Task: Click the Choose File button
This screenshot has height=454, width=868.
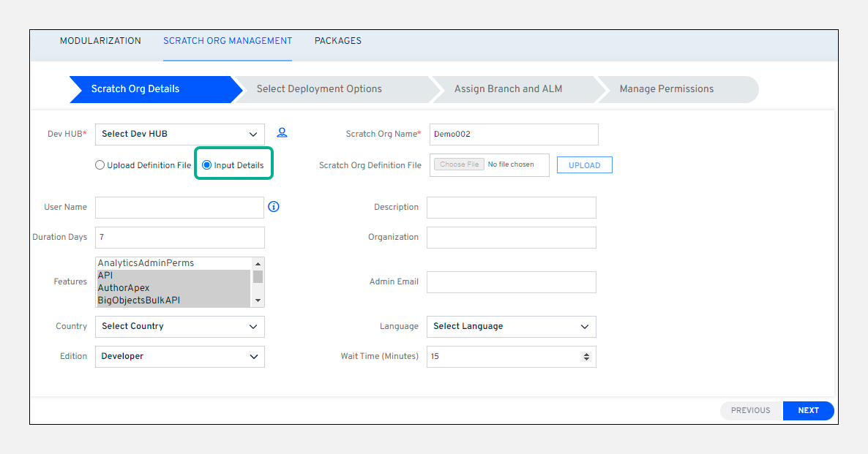Action: (x=459, y=164)
